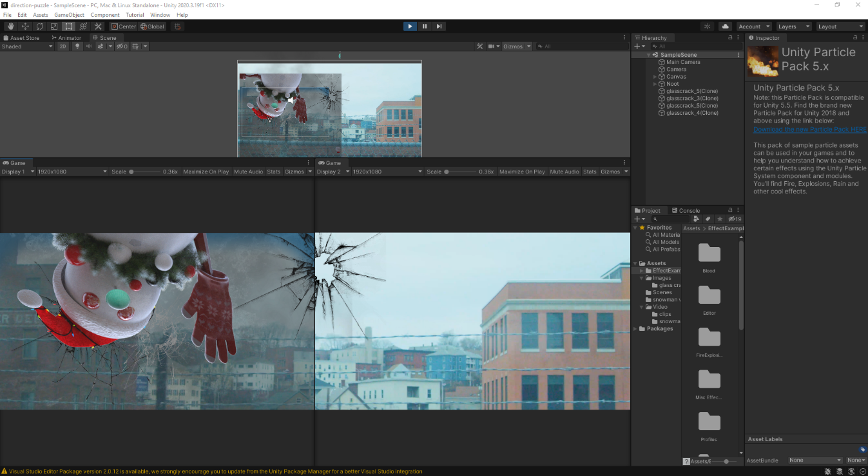Open the Shaded draw mode dropdown
868x476 pixels.
[27, 46]
